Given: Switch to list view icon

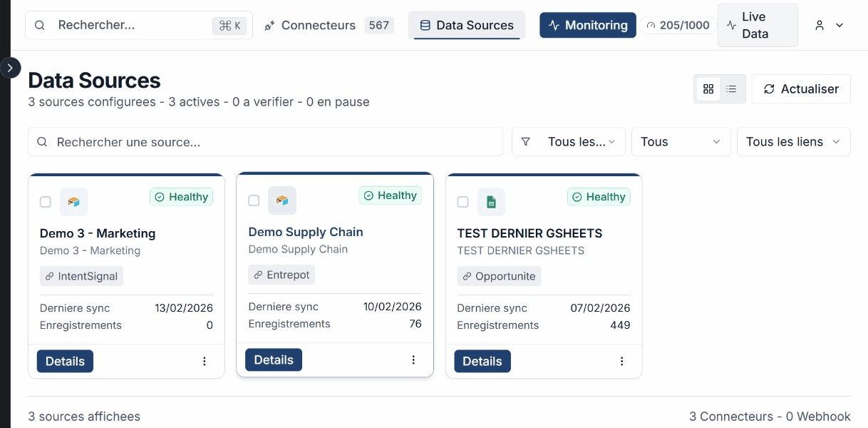Looking at the screenshot, I should (730, 88).
